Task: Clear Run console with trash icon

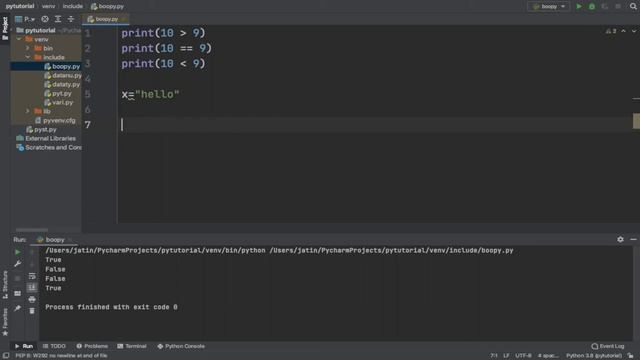Action: [x=32, y=311]
